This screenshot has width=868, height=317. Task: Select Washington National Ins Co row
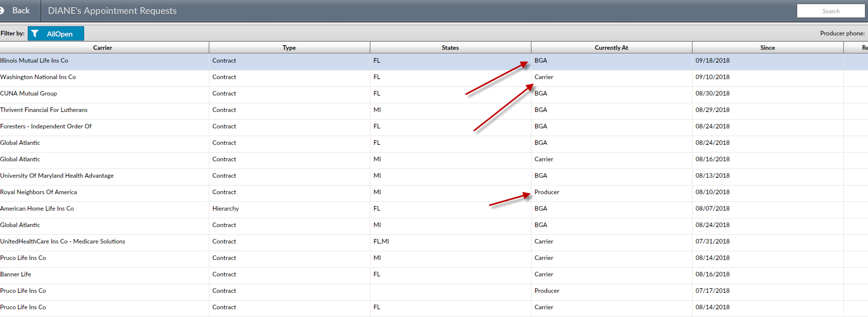pyautogui.click(x=434, y=78)
